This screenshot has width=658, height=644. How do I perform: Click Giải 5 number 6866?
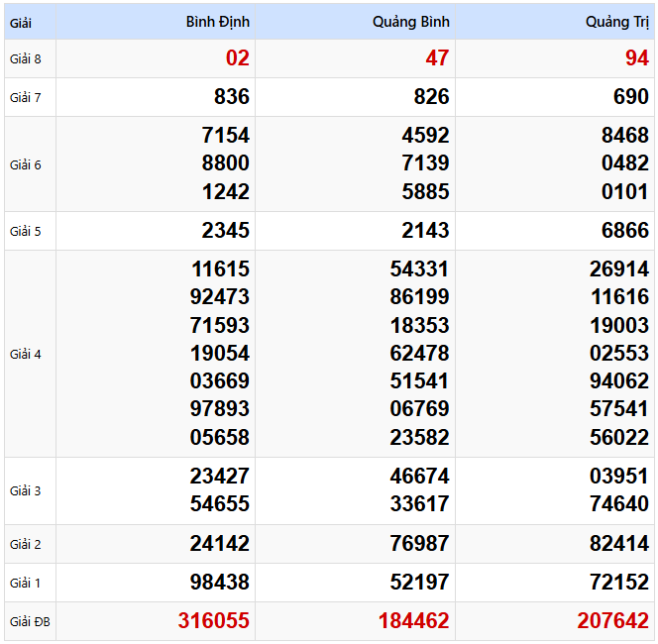(x=622, y=231)
